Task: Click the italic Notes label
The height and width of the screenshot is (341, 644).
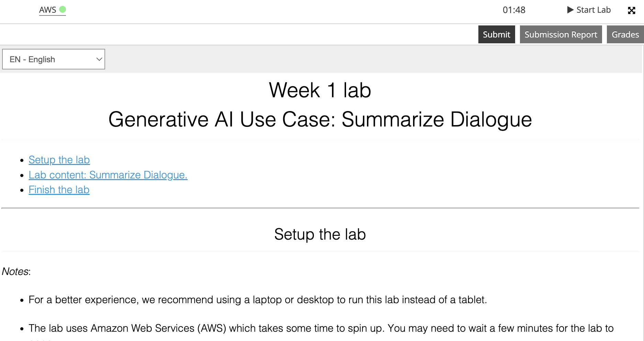Action: click(16, 272)
